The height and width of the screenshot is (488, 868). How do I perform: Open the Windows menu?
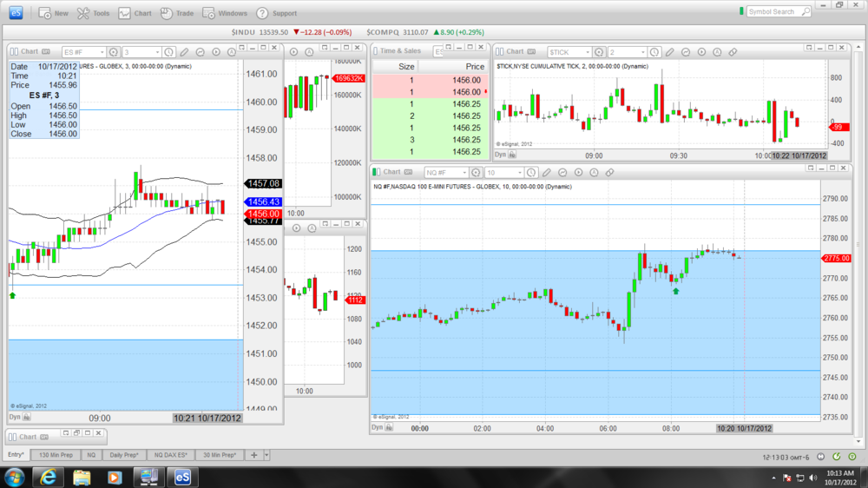pyautogui.click(x=225, y=13)
